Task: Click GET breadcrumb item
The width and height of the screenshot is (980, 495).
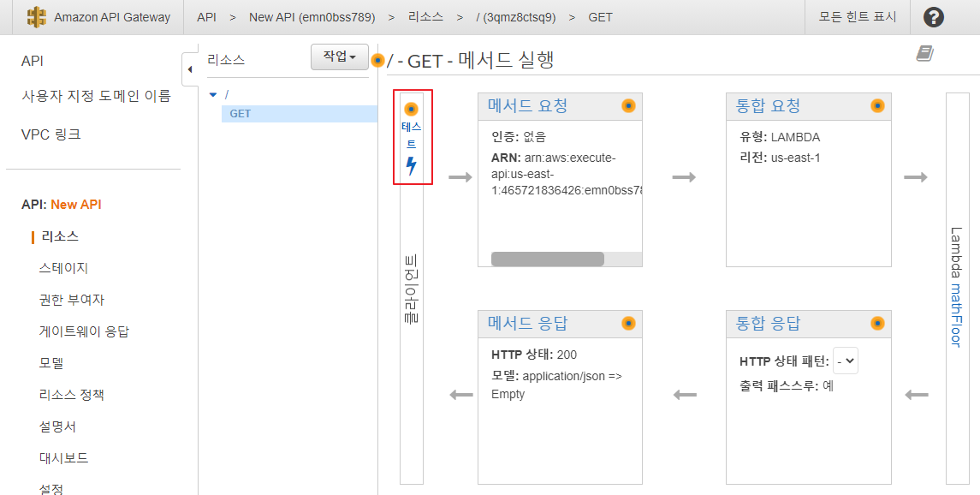Action: coord(600,17)
